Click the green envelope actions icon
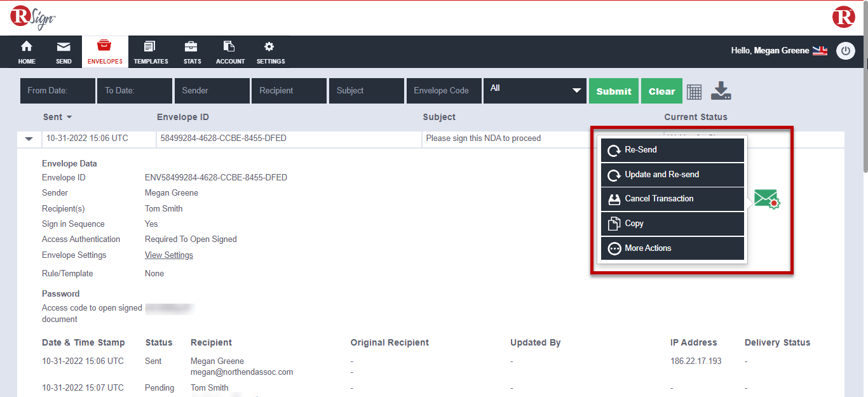The height and width of the screenshot is (397, 868). 767,200
